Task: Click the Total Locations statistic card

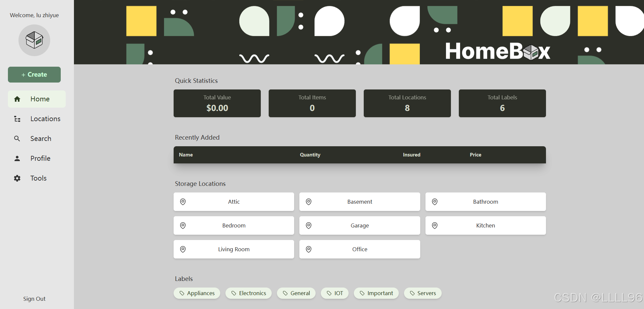Action: (x=407, y=103)
